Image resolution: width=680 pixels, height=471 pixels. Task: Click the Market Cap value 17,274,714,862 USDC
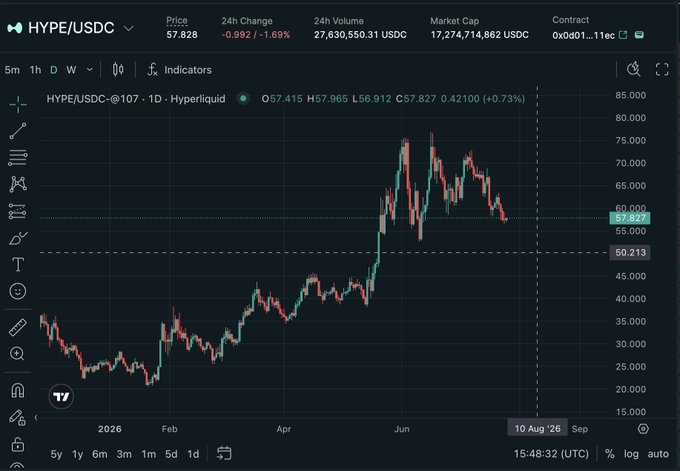click(479, 35)
